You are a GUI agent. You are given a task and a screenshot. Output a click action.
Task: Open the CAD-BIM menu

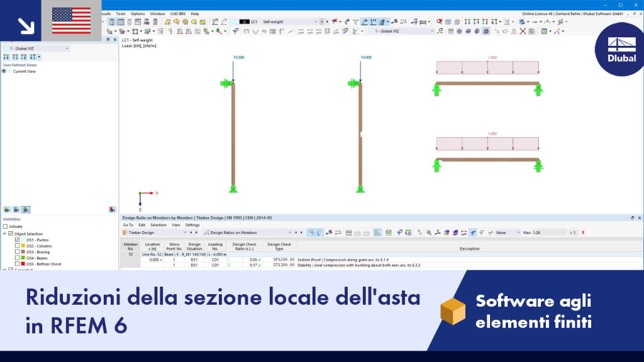pos(178,14)
